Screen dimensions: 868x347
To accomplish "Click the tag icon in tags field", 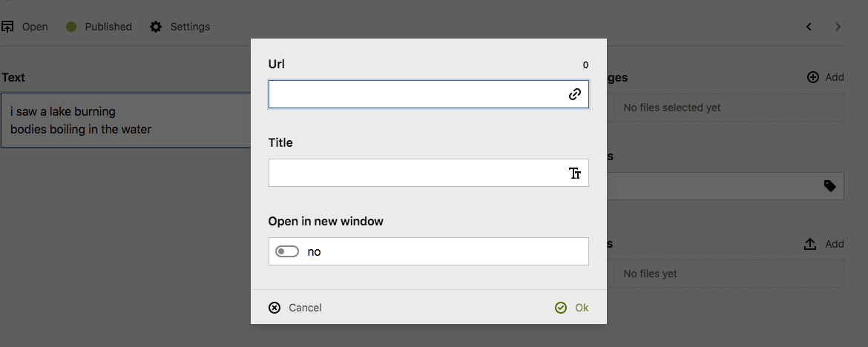I will pyautogui.click(x=830, y=186).
